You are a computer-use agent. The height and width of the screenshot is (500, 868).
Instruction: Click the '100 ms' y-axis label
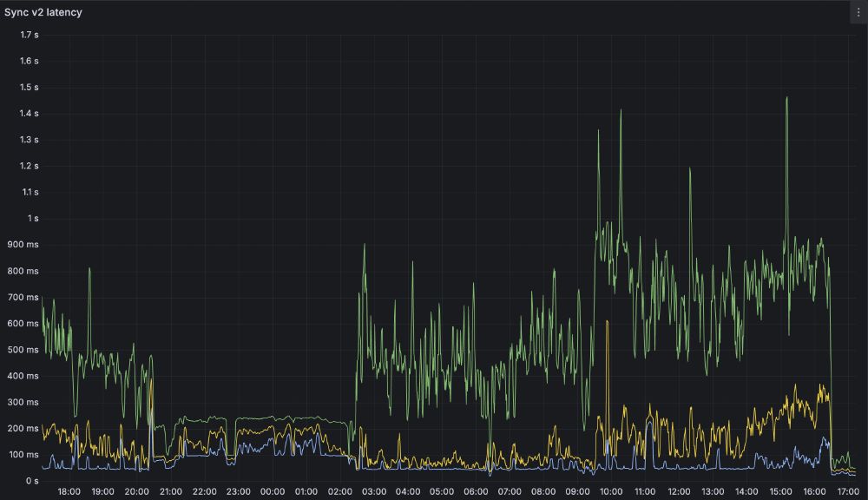pos(23,455)
